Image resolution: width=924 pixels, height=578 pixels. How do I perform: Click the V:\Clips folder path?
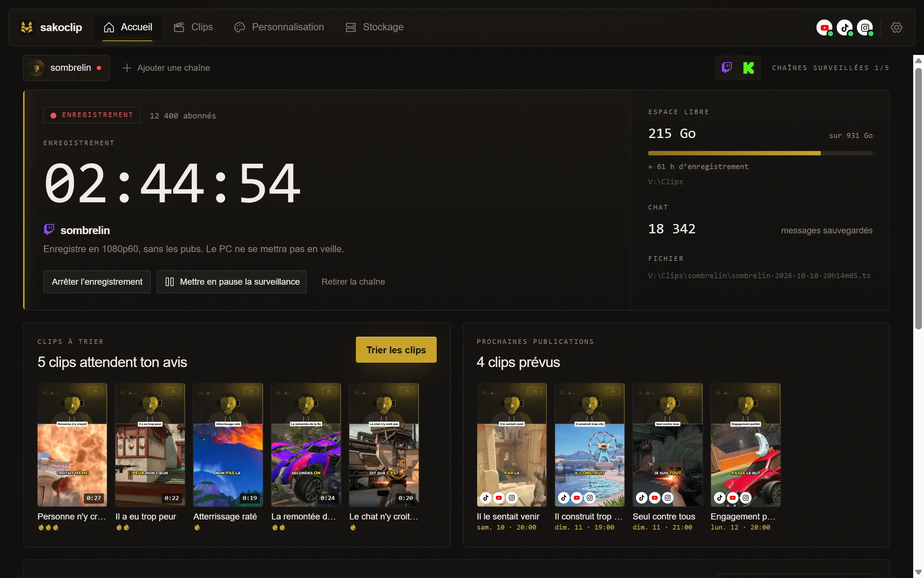click(x=666, y=182)
